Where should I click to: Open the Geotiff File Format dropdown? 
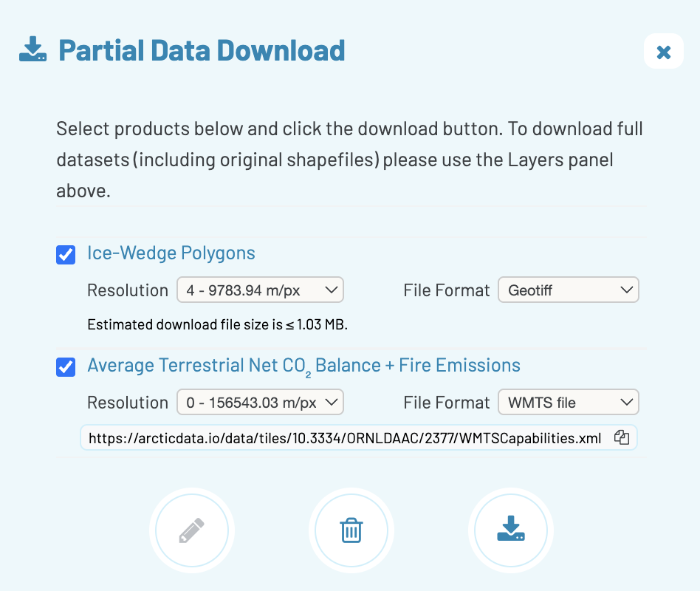[568, 290]
